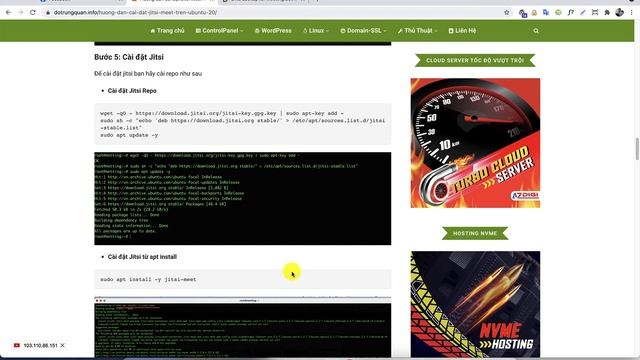Image resolution: width=640 pixels, height=360 pixels.
Task: Close the 103.110.86.151 download chip
Action: (62, 345)
